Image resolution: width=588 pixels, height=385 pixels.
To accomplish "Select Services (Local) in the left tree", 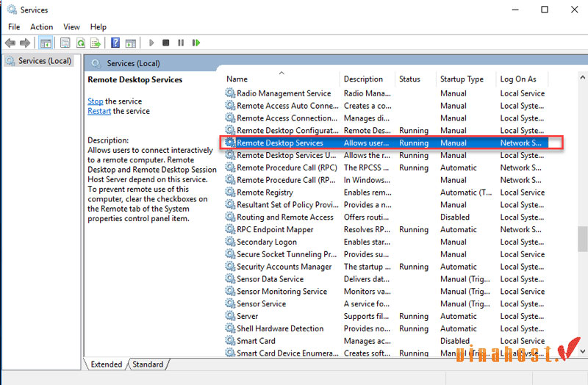I will [40, 61].
